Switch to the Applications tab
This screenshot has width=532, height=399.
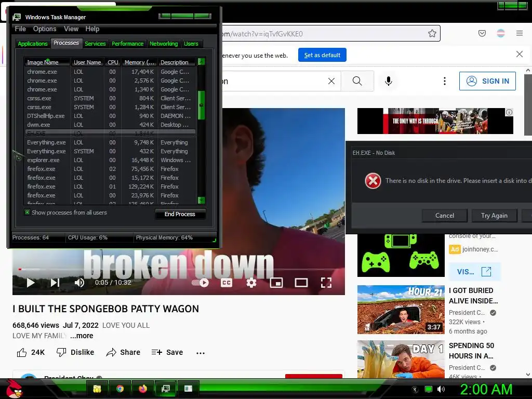[33, 44]
